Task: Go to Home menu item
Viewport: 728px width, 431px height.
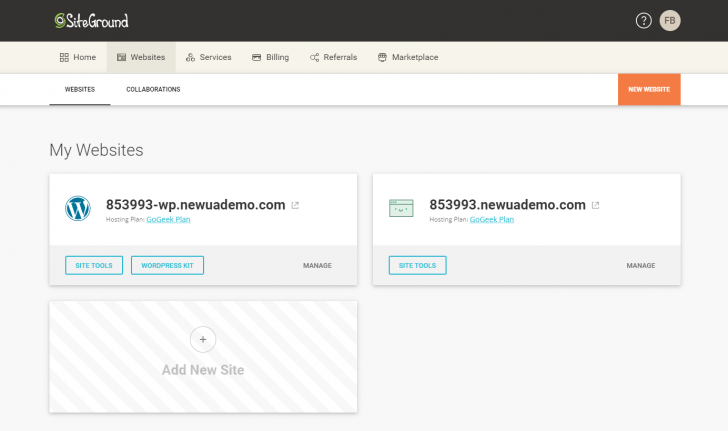Action: tap(78, 57)
